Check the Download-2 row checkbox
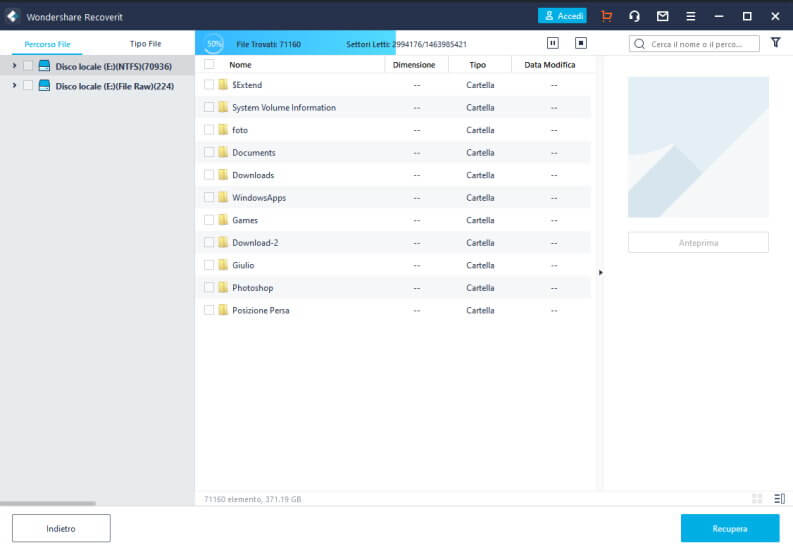 point(209,242)
